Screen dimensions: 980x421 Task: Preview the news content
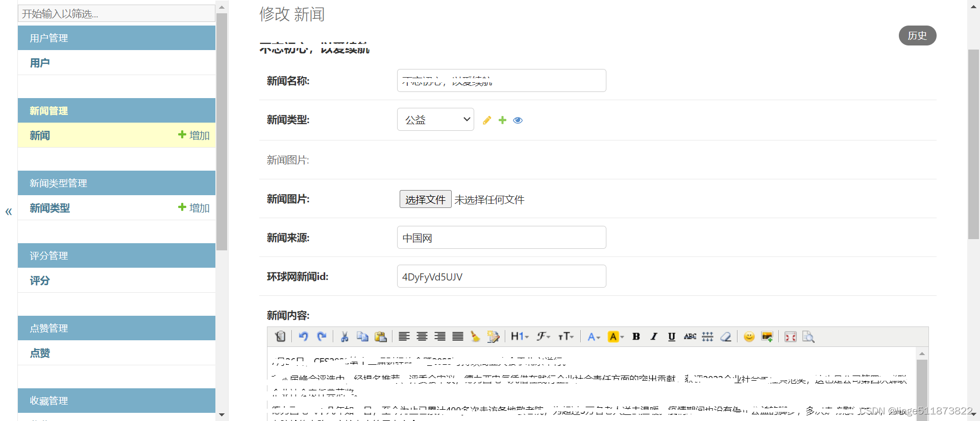click(808, 337)
